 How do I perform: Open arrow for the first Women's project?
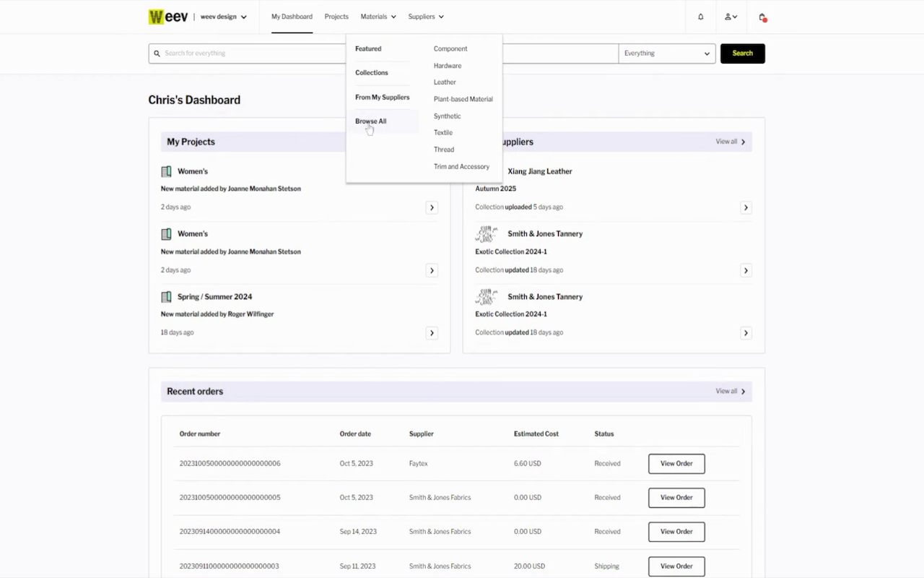[432, 208]
